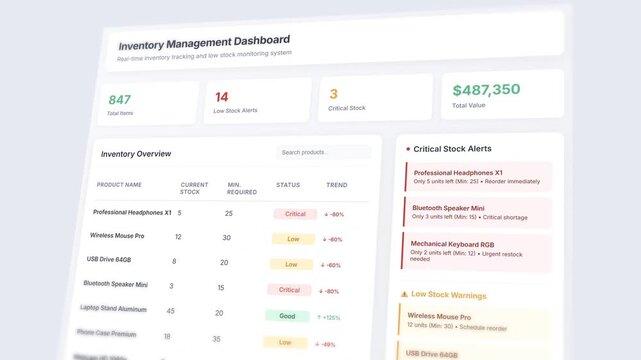This screenshot has width=641, height=360.
Task: Click Low badge for Wireless Mouse Pro
Action: 293,239
